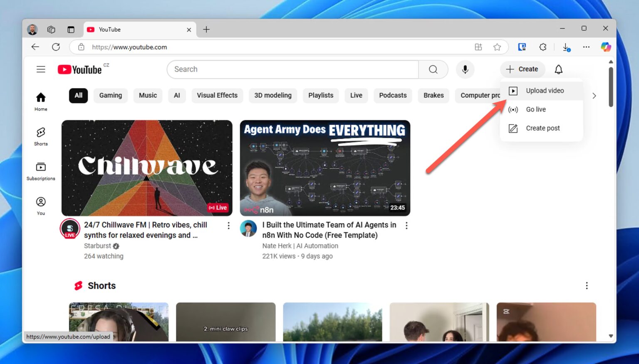639x364 pixels.
Task: Select Create post option
Action: coord(542,128)
